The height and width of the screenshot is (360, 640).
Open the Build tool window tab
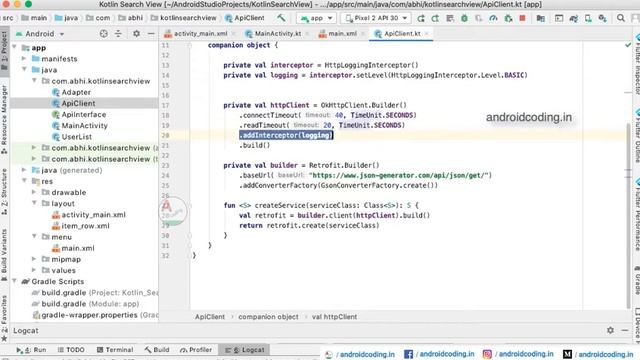pyautogui.click(x=157, y=350)
